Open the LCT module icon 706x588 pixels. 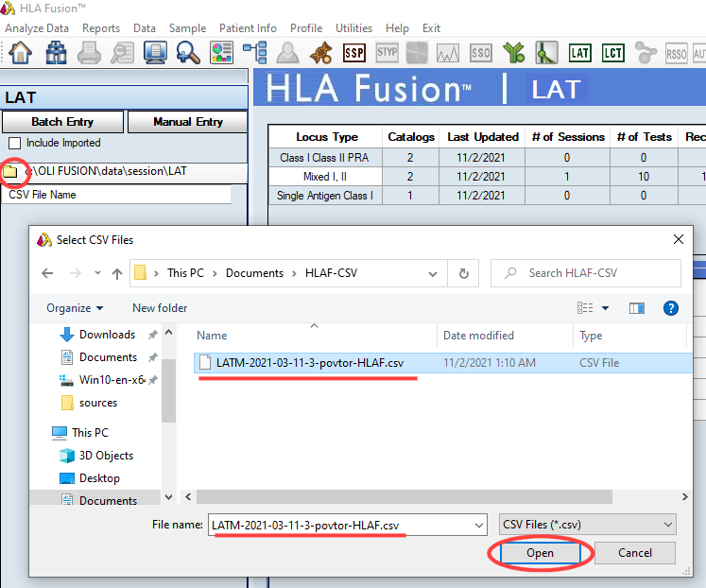[x=612, y=53]
